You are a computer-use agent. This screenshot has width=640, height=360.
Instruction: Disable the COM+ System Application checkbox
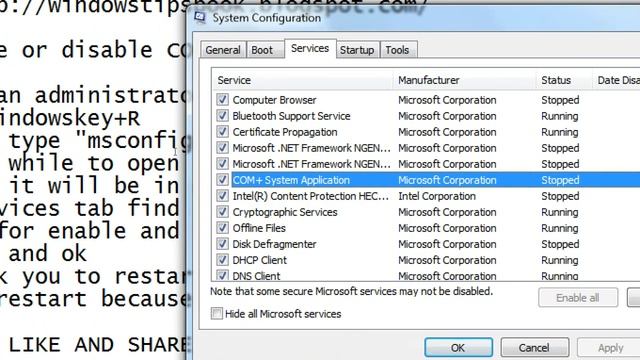coord(222,180)
